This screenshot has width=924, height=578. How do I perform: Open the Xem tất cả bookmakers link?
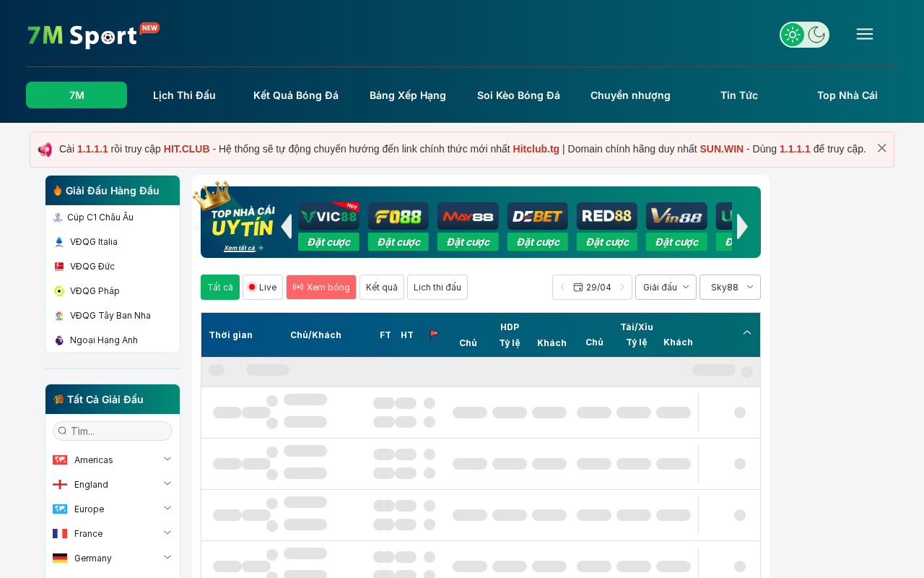[243, 248]
